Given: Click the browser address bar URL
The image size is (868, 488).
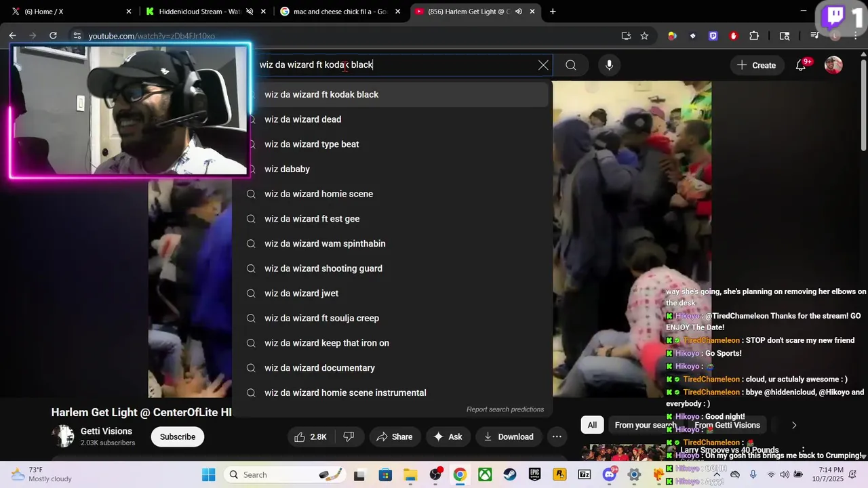Looking at the screenshot, I should (152, 36).
